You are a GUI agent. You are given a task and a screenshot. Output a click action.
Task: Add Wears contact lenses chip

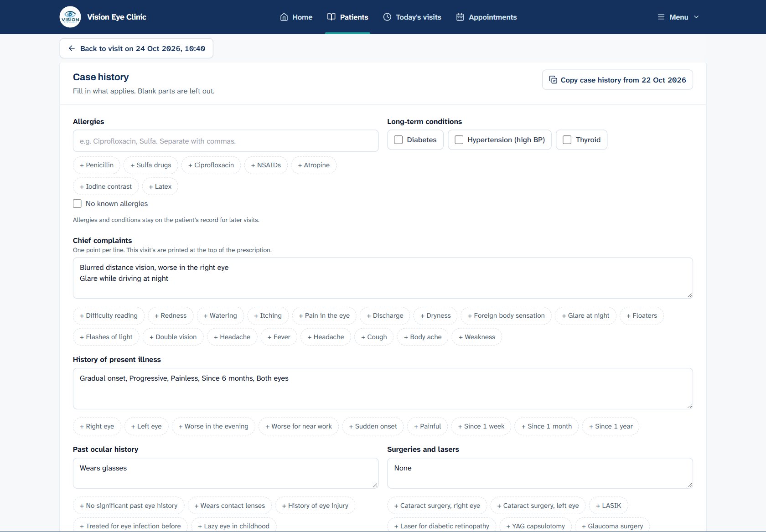[x=230, y=506]
